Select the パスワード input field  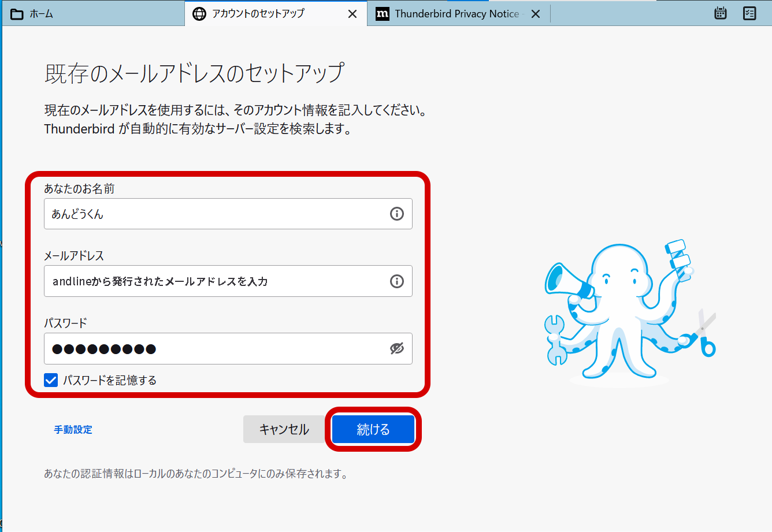[x=214, y=348]
